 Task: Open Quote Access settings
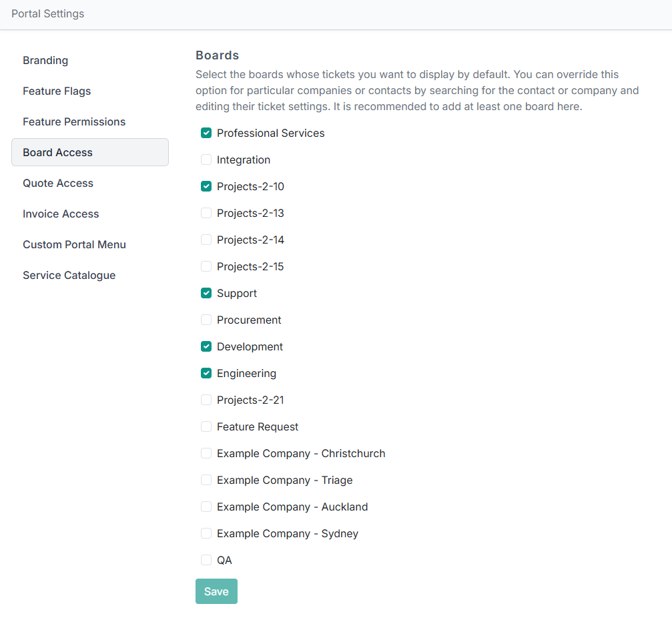[x=58, y=183]
